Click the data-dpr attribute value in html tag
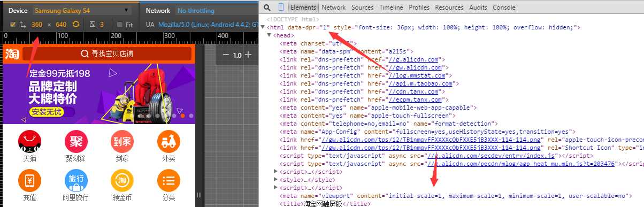This screenshot has height=207, width=644. tap(325, 27)
